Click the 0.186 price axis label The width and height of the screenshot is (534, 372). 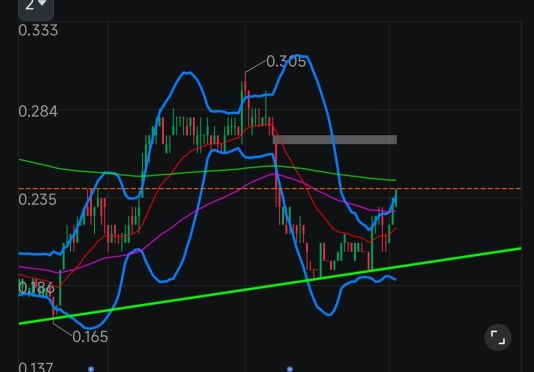click(36, 288)
